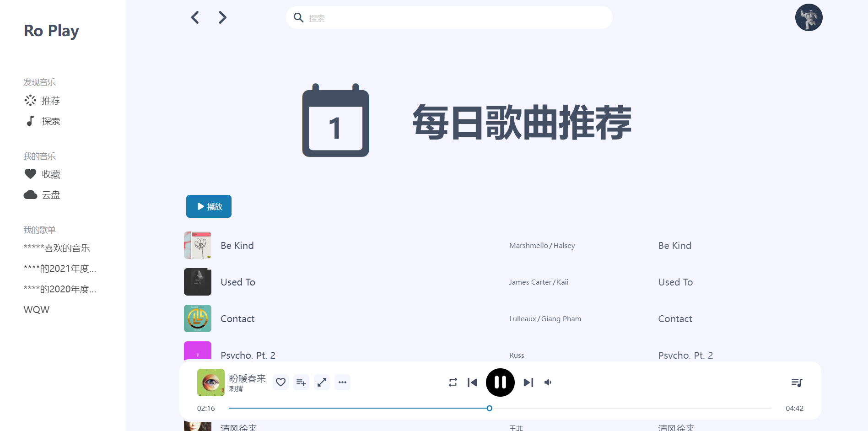Open the user avatar profile
Image resolution: width=868 pixels, height=431 pixels.
[809, 17]
